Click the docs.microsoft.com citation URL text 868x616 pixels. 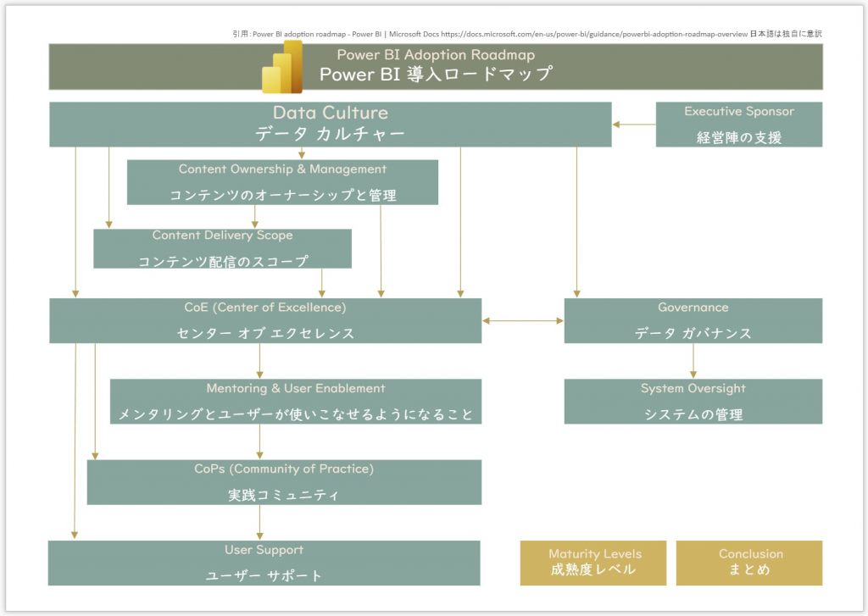pos(594,34)
